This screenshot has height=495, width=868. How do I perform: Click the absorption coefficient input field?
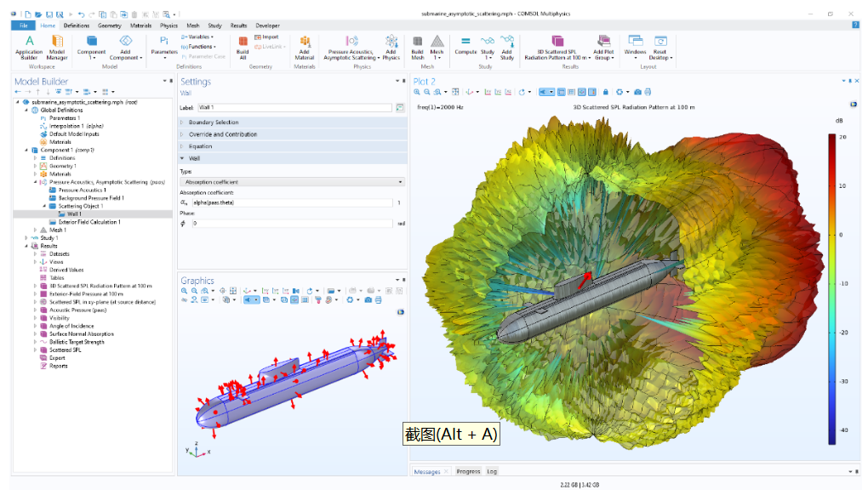click(x=293, y=203)
